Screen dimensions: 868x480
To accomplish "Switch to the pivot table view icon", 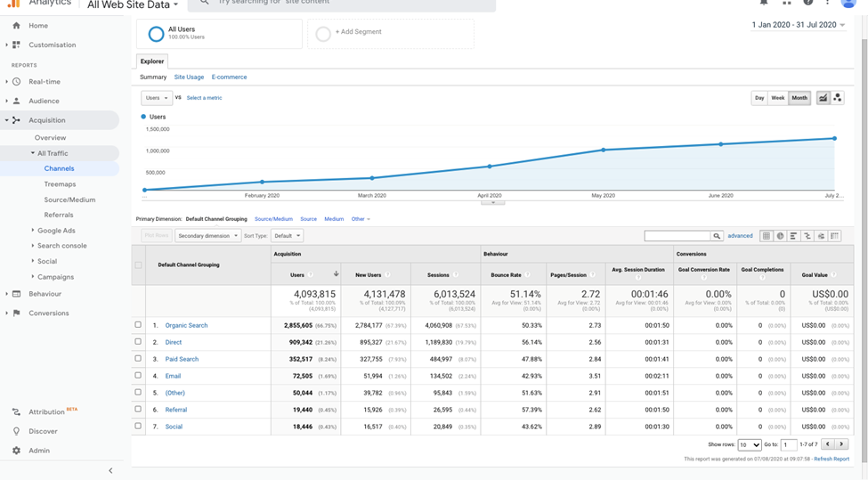I will click(834, 236).
